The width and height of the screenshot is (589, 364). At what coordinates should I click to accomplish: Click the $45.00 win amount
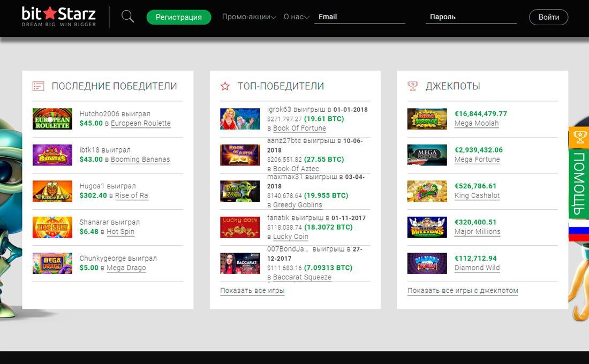[91, 123]
